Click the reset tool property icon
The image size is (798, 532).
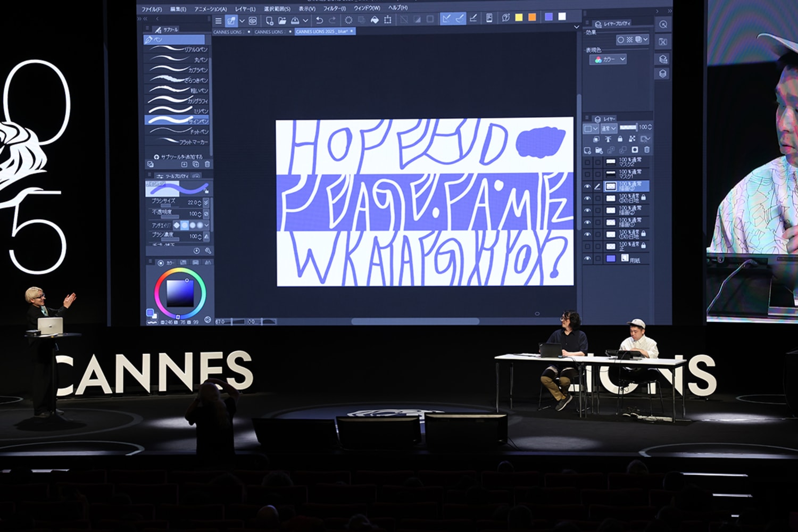pos(197,251)
